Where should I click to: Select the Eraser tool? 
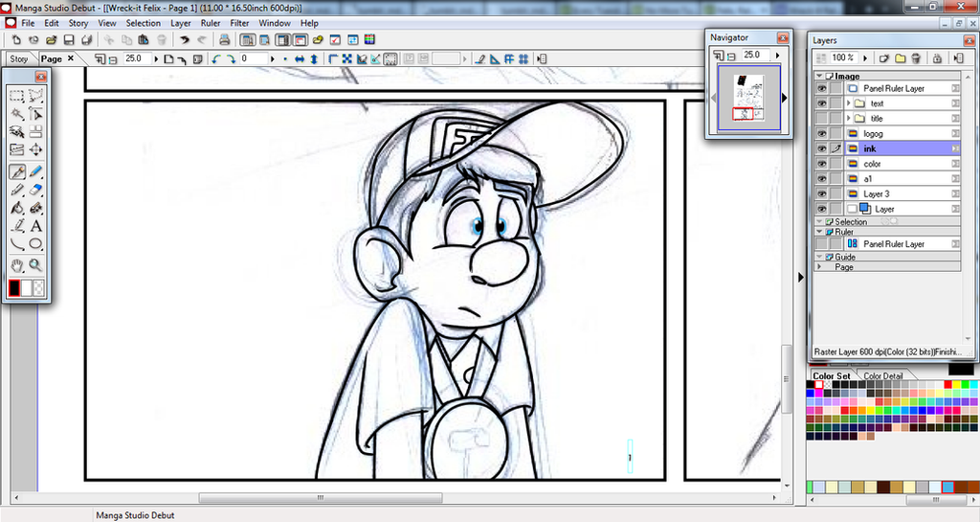35,190
